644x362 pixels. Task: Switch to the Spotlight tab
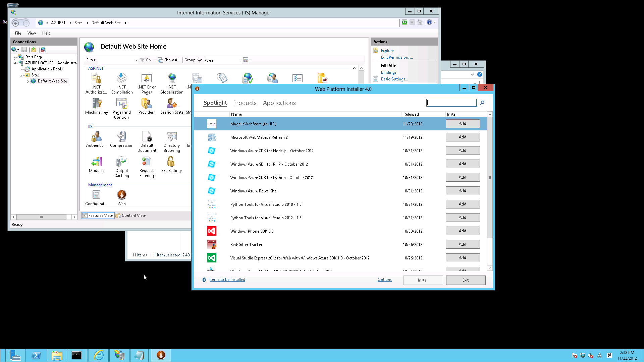click(x=215, y=103)
